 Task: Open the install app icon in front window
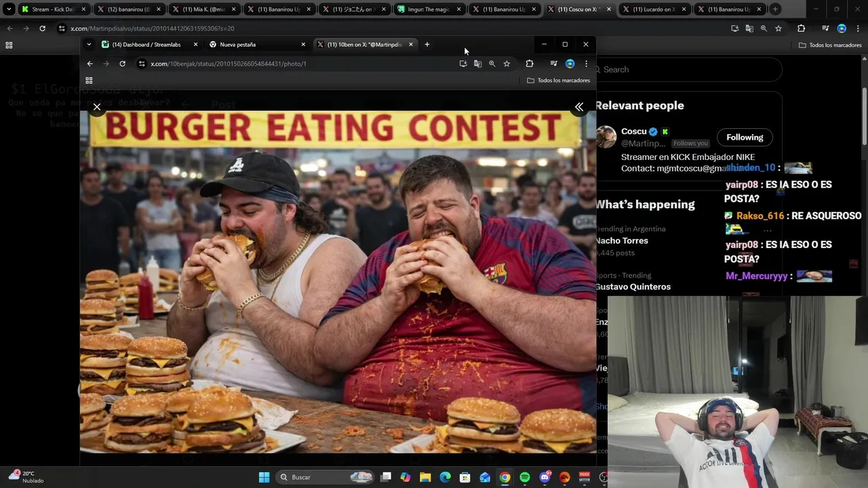click(x=463, y=64)
